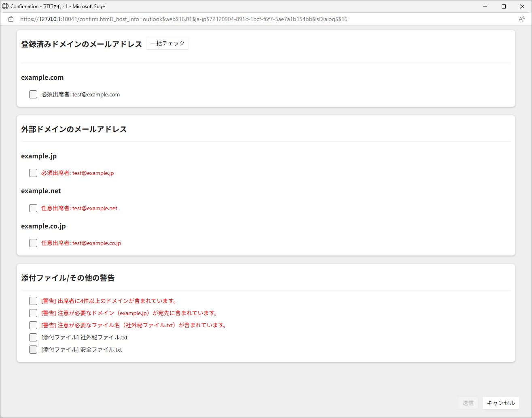Click the example.net domain label
This screenshot has width=532, height=418.
(x=41, y=191)
